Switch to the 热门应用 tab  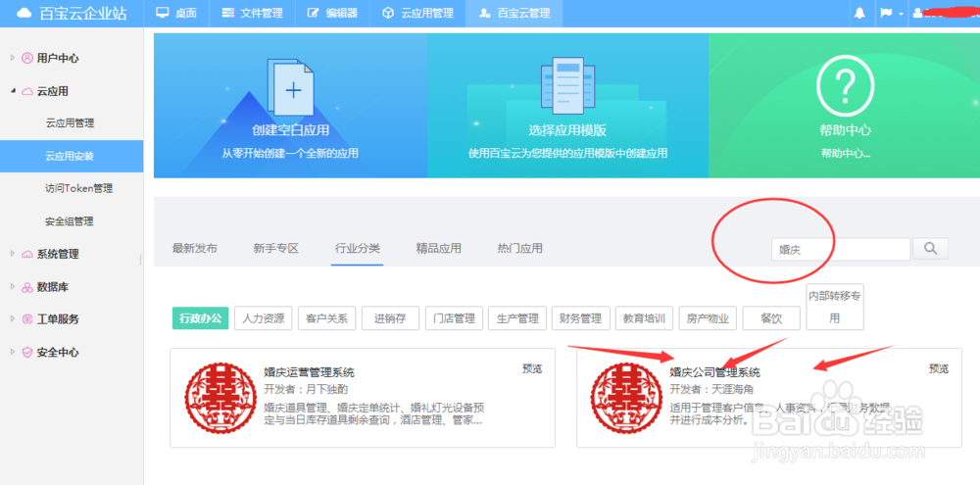pos(520,248)
